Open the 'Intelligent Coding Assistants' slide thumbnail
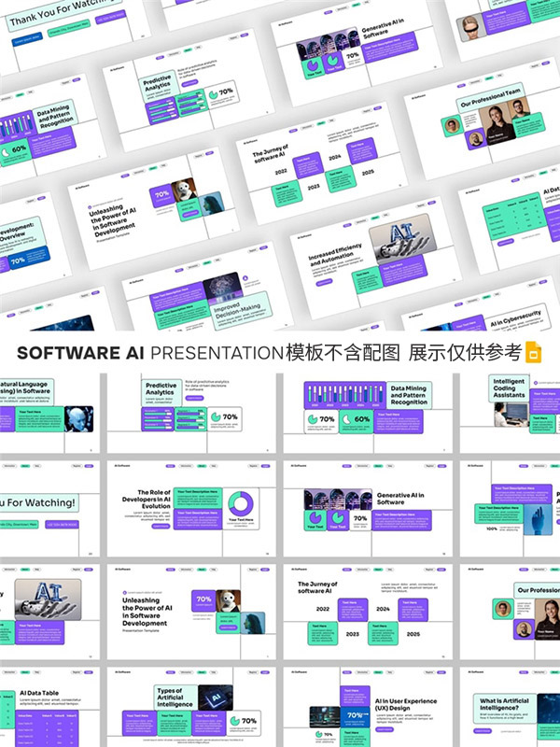 point(510,413)
